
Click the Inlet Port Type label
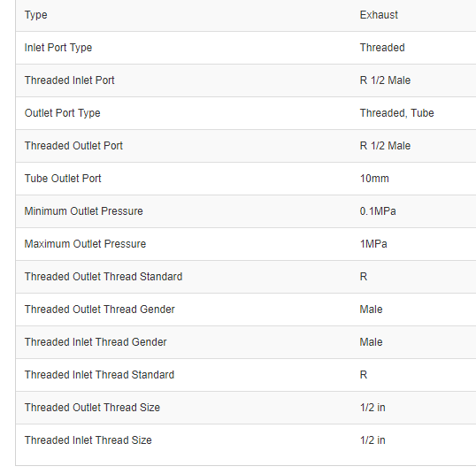pyautogui.click(x=58, y=48)
